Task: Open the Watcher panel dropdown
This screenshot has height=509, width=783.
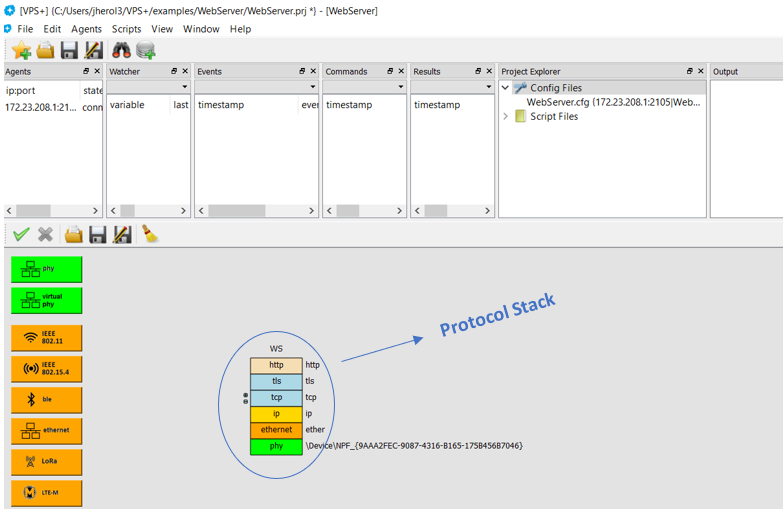Action: pos(184,88)
